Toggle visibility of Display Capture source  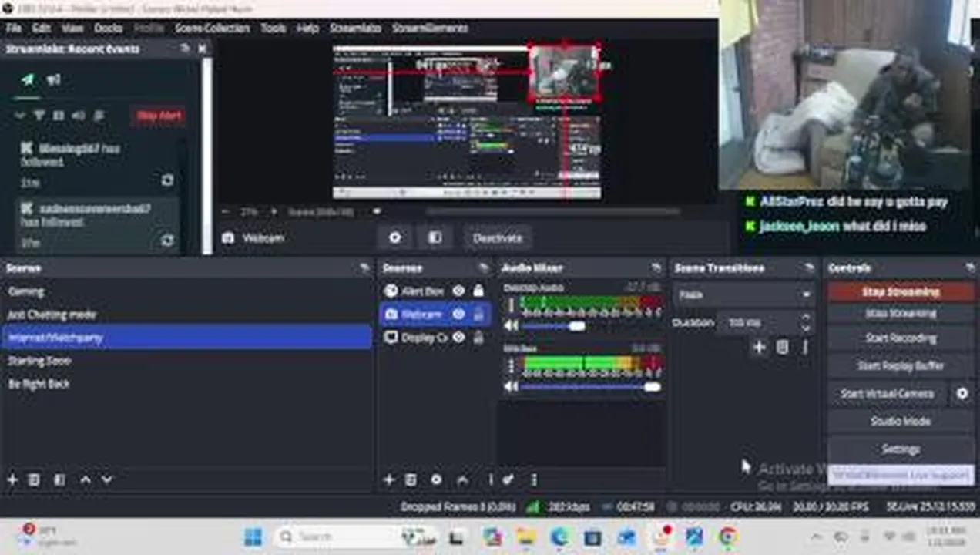tap(458, 337)
